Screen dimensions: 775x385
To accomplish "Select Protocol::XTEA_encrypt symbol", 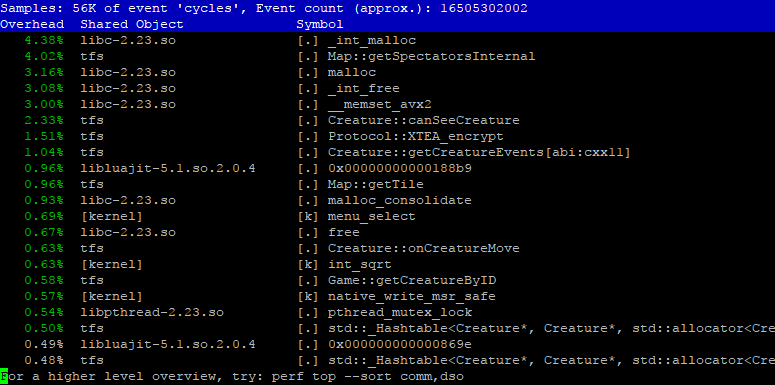I will coord(415,136).
